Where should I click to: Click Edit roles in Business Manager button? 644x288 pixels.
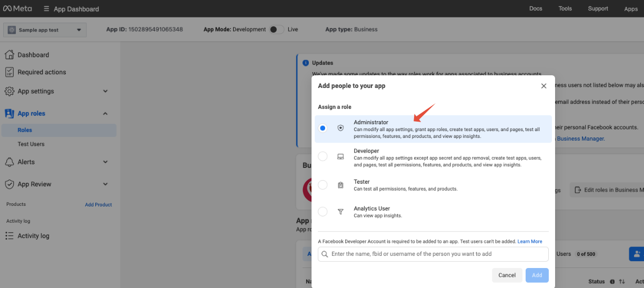[607, 190]
